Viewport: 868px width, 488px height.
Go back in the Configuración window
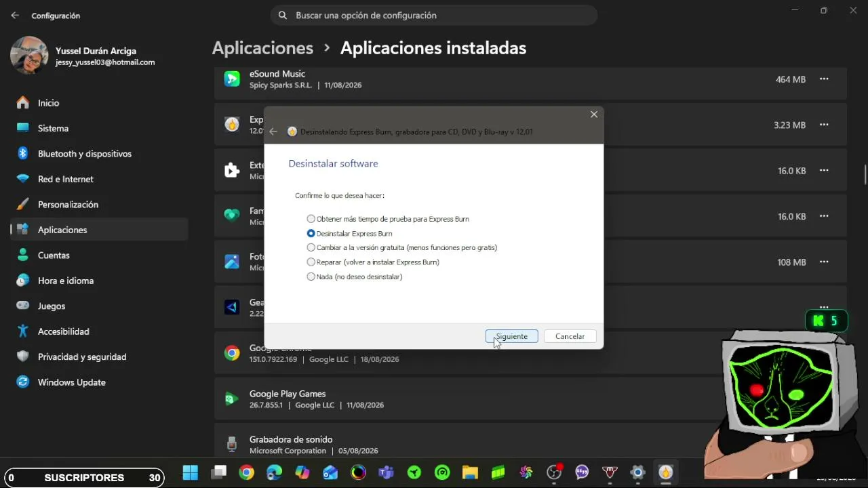[x=15, y=15]
